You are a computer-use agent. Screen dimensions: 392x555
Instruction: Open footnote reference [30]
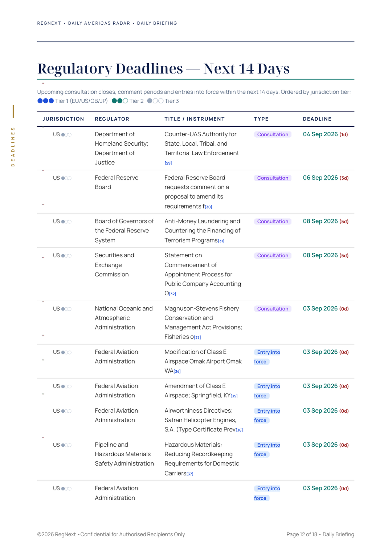208,207
